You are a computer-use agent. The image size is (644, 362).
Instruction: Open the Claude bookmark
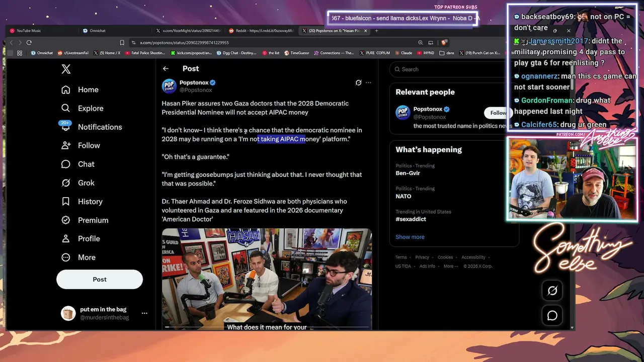[x=404, y=53]
